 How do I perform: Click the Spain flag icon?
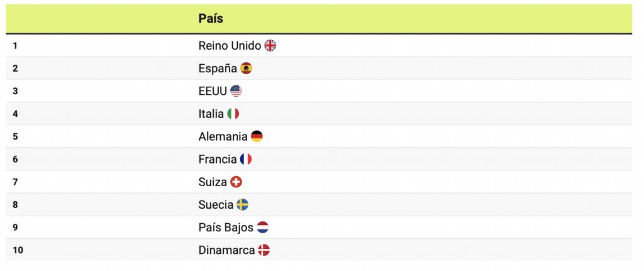[x=246, y=69]
